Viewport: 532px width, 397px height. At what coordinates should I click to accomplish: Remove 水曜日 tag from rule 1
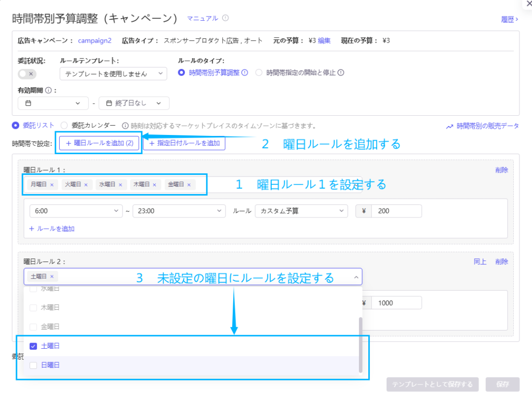pos(121,185)
